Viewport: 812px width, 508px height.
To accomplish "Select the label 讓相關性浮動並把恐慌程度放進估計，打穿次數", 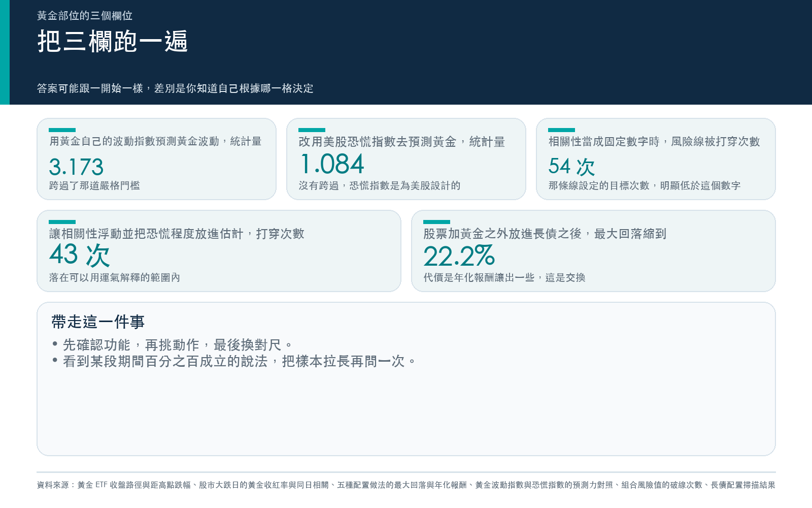I will pos(177,234).
